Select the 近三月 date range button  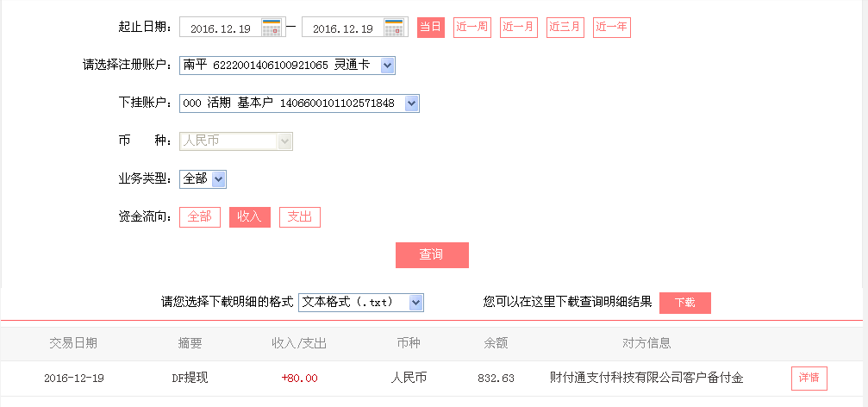pos(565,27)
